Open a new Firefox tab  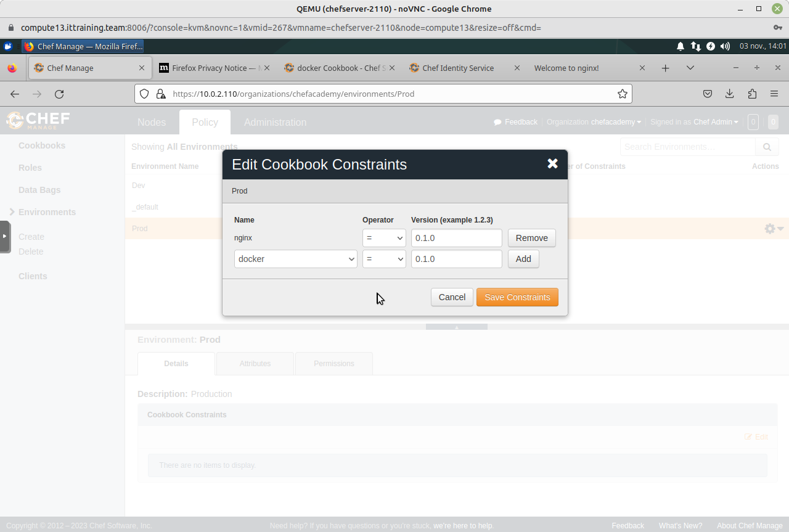coord(665,68)
